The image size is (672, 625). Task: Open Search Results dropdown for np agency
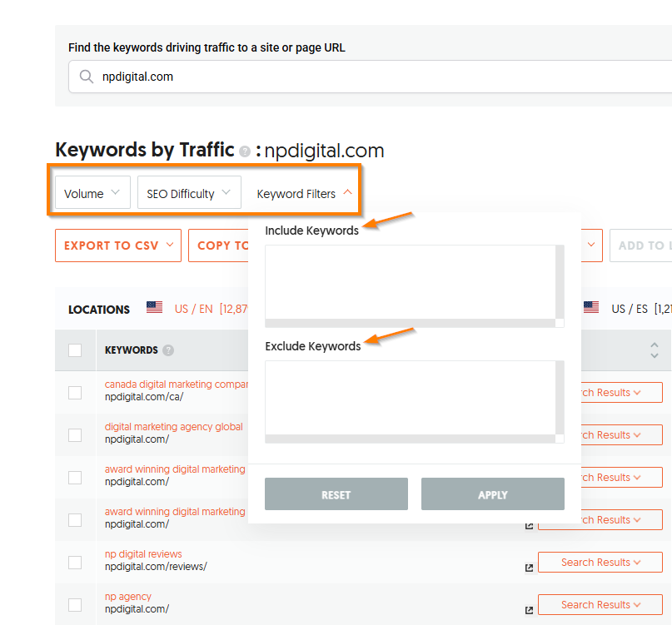pyautogui.click(x=600, y=604)
